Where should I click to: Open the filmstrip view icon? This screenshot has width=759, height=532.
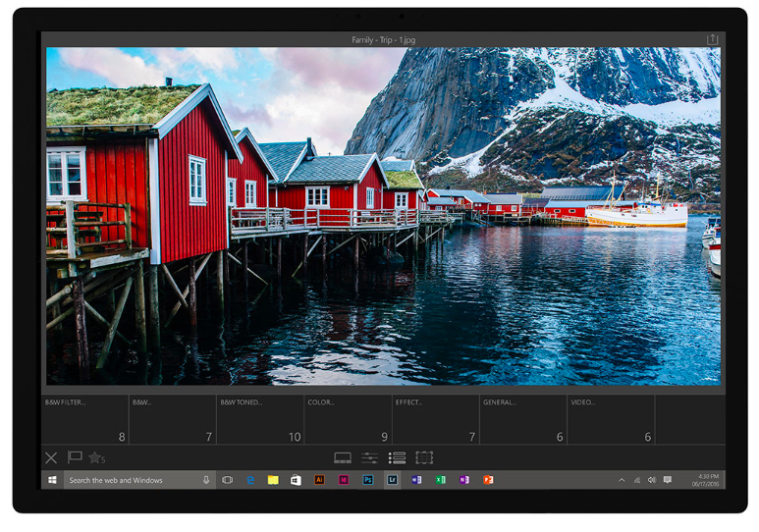point(343,457)
